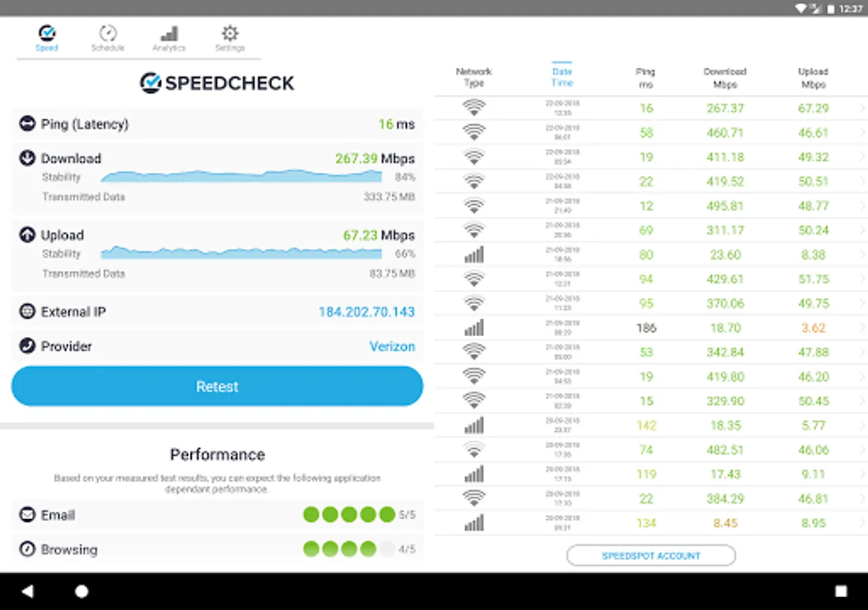Viewport: 868px width, 610px height.
Task: Click the Email performance icon
Action: (27, 515)
